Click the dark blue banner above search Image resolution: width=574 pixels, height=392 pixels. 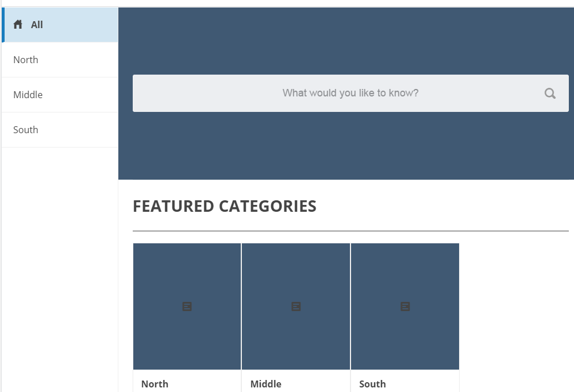click(x=345, y=40)
